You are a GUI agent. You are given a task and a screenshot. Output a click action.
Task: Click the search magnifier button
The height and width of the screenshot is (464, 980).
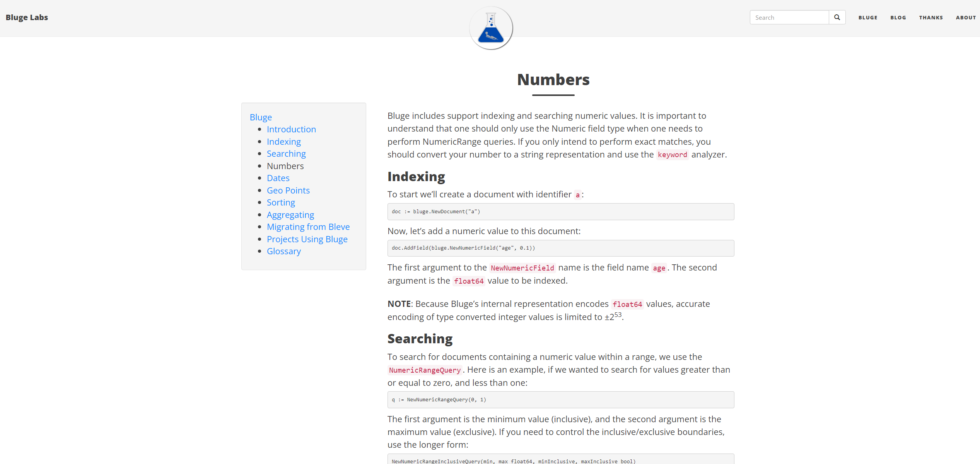837,17
